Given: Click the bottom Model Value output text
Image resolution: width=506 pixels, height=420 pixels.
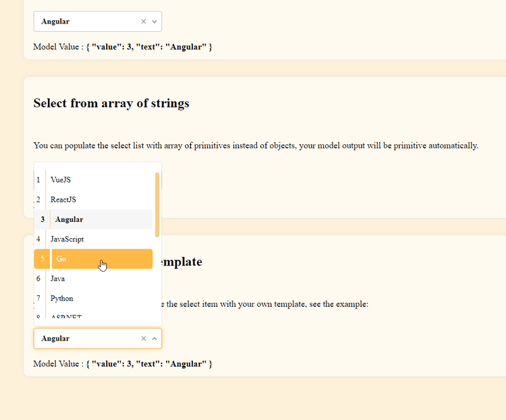Looking at the screenshot, I should (123, 364).
